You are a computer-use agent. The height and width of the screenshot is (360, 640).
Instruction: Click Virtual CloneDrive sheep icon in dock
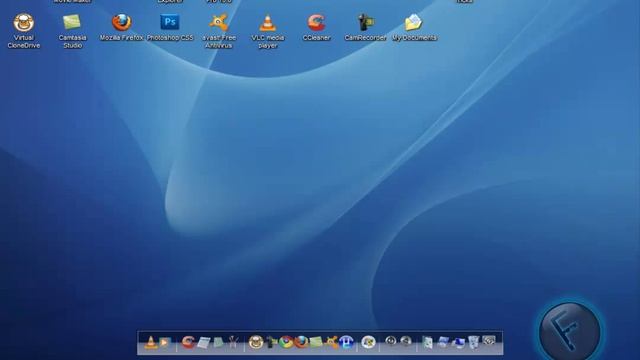(x=256, y=342)
